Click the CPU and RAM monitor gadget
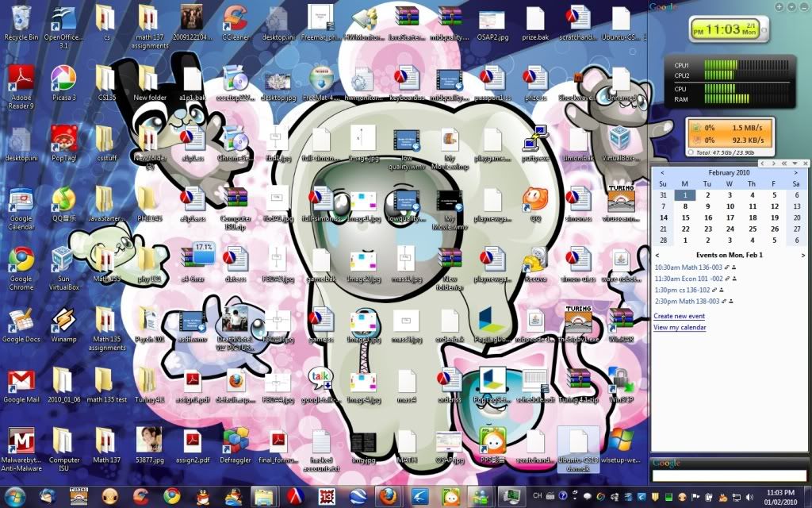Image resolution: width=812 pixels, height=508 pixels. (x=730, y=82)
